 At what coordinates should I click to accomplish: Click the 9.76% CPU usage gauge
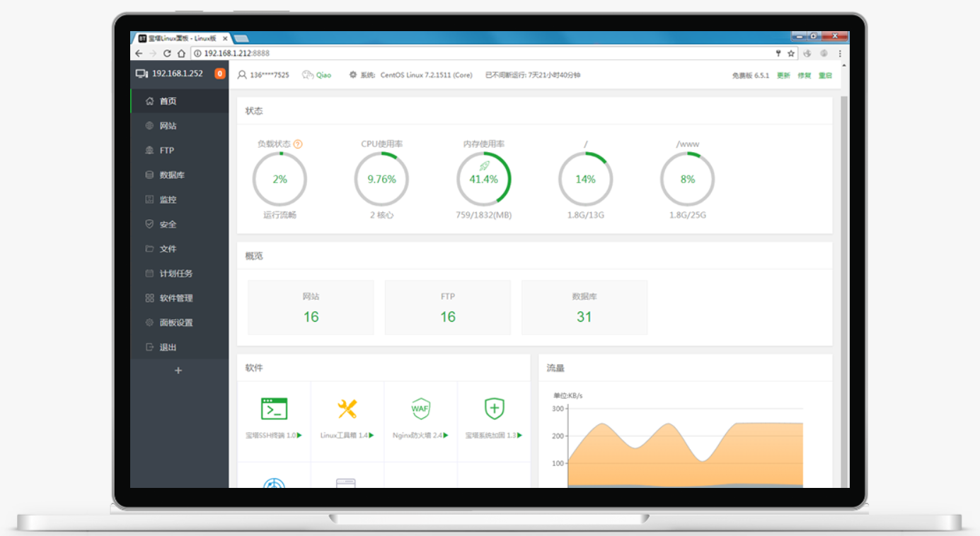click(382, 180)
